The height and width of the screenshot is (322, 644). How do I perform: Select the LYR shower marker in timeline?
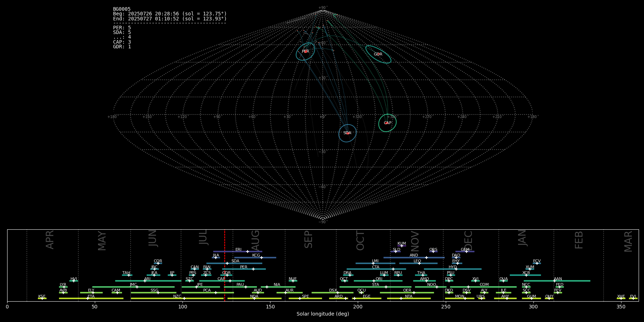click(x=63, y=287)
